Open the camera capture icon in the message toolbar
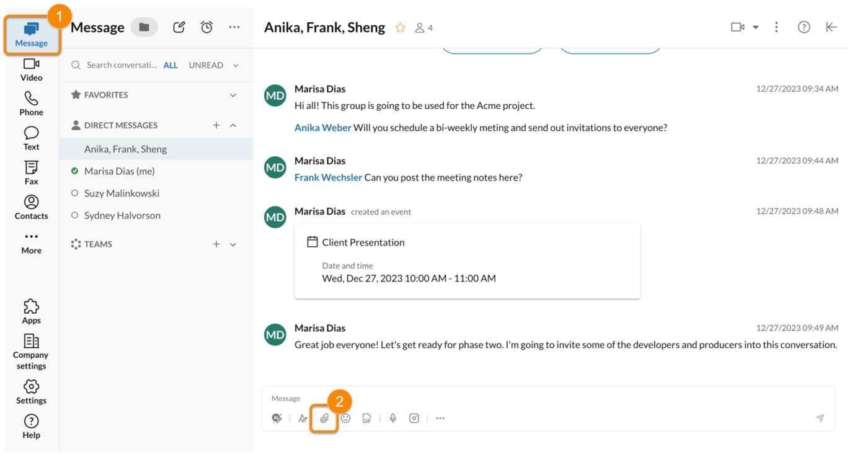 pyautogui.click(x=414, y=418)
